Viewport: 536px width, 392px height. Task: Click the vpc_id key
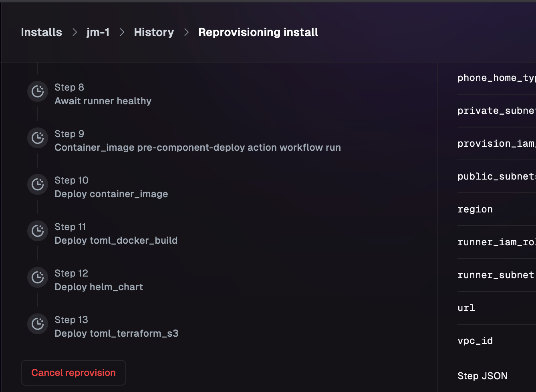(475, 341)
